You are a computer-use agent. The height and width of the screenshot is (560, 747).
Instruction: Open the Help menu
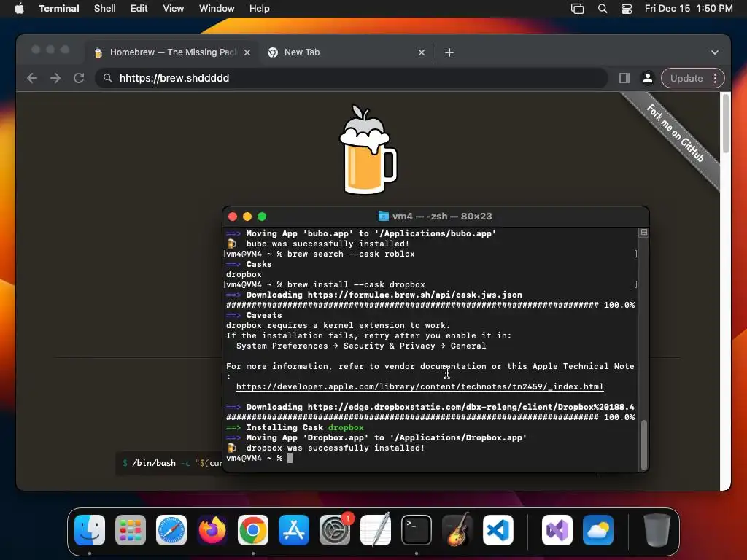260,9
